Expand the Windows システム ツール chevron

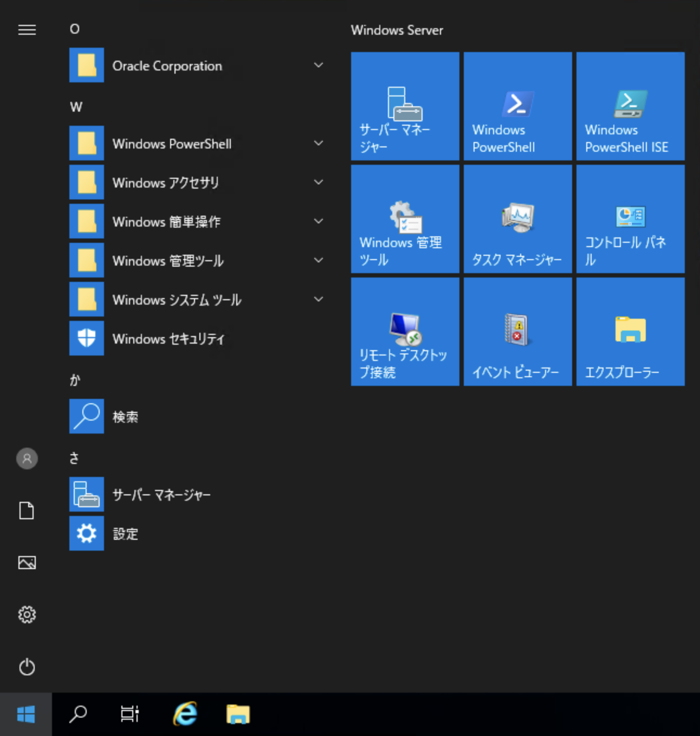pyautogui.click(x=319, y=299)
